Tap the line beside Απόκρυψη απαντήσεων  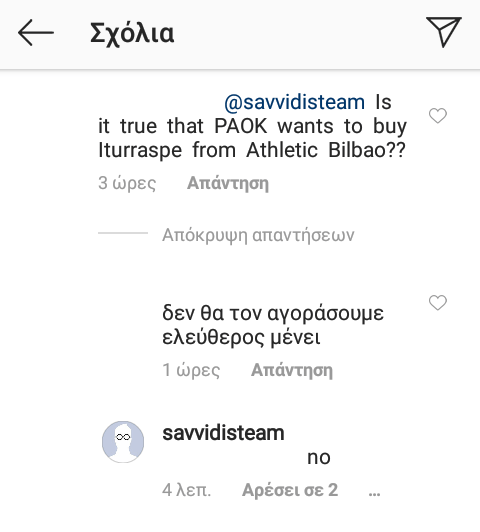coord(123,233)
